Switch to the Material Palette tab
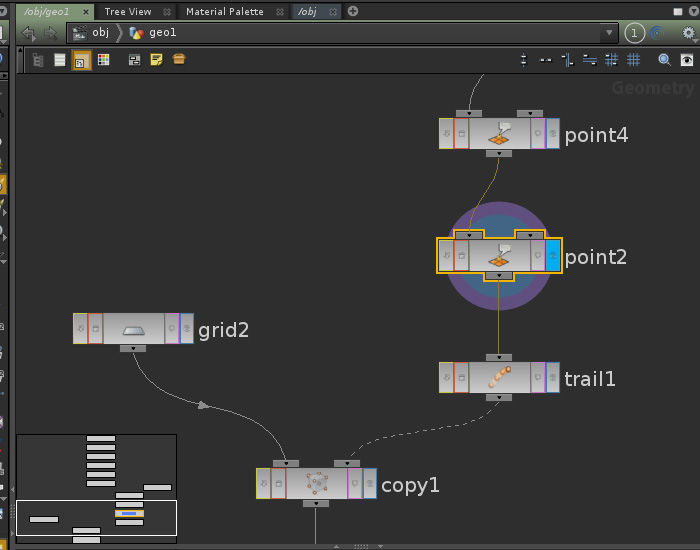Image resolution: width=700 pixels, height=550 pixels. pyautogui.click(x=224, y=11)
